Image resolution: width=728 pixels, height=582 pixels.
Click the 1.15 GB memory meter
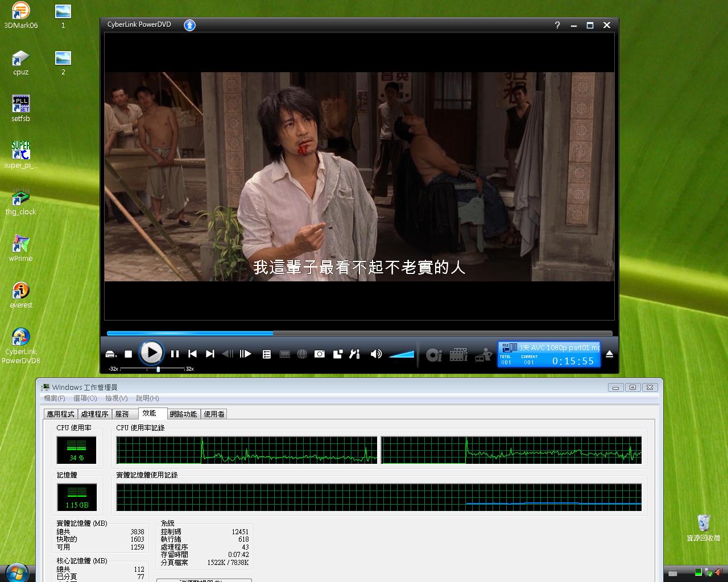coord(77,497)
